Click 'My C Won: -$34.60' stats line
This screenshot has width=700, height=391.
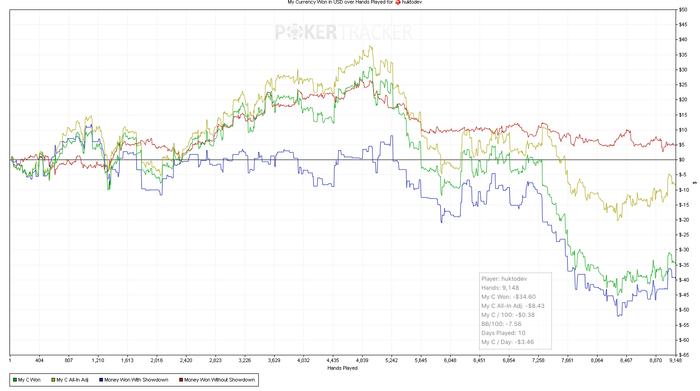[508, 297]
